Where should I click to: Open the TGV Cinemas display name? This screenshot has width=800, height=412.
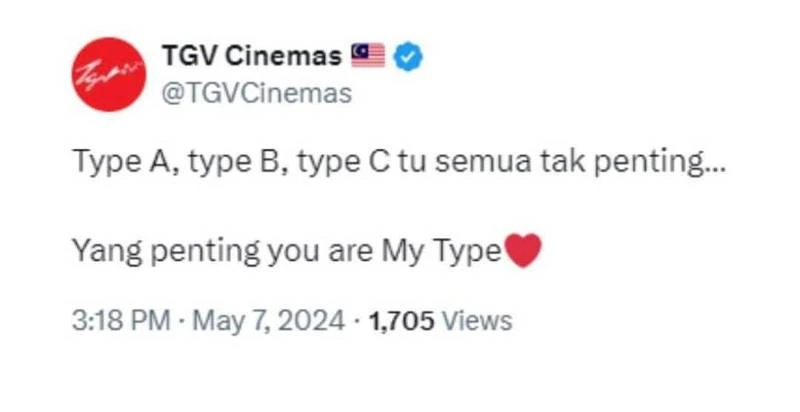click(250, 56)
